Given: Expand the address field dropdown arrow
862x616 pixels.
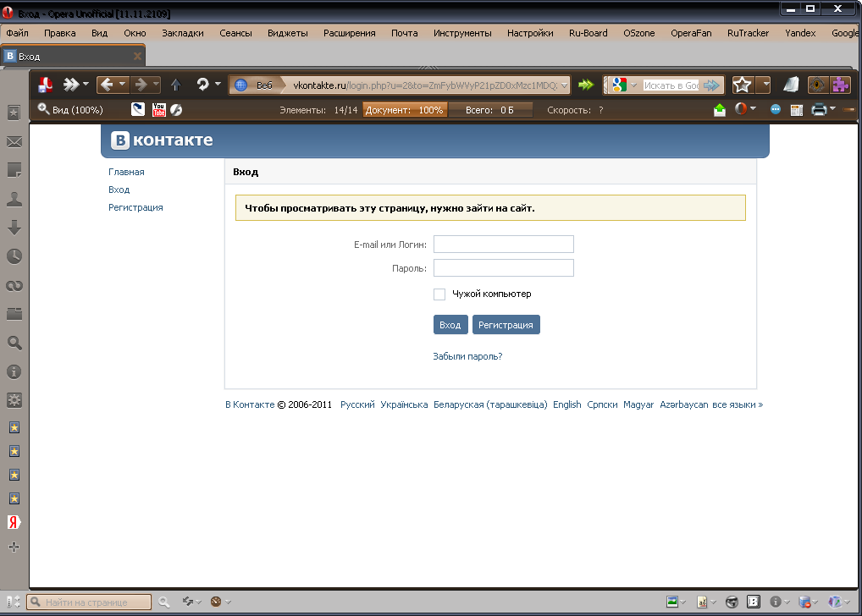Looking at the screenshot, I should point(564,85).
